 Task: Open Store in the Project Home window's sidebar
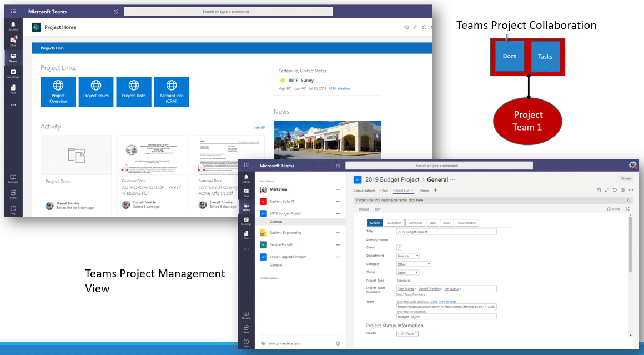[13, 194]
